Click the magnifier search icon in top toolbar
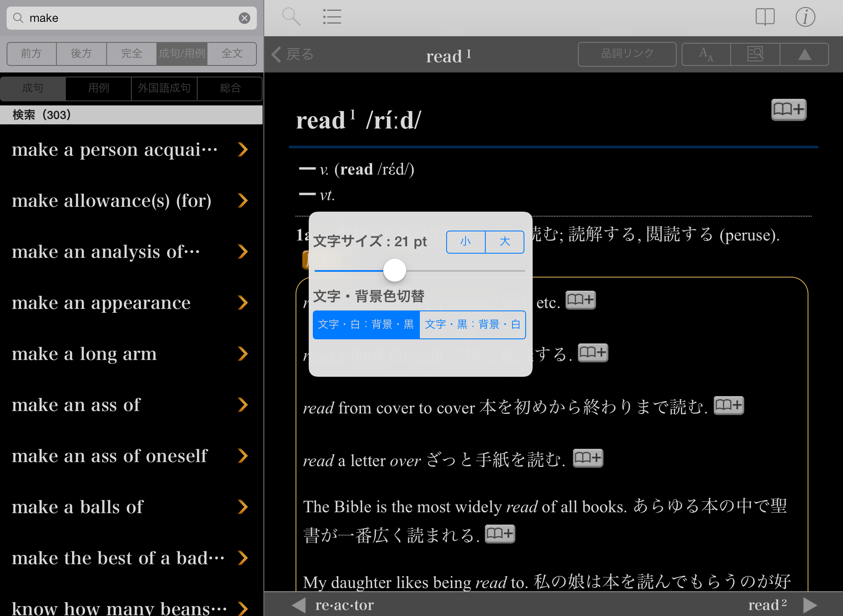Image resolution: width=843 pixels, height=616 pixels. pyautogui.click(x=291, y=17)
